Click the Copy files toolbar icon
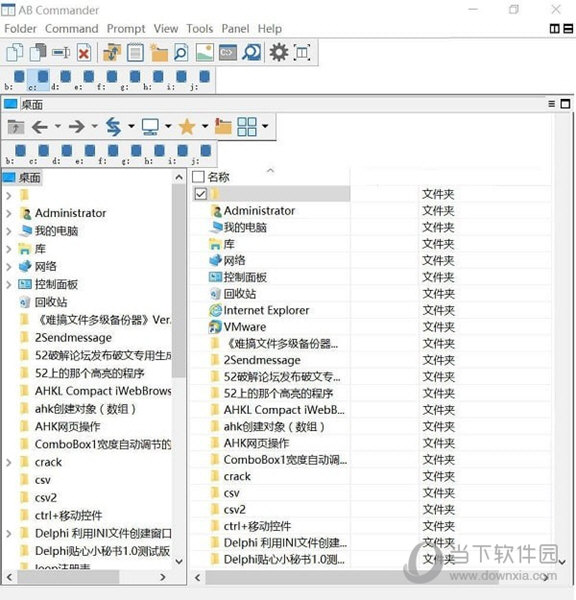This screenshot has width=576, height=600. pos(15,52)
